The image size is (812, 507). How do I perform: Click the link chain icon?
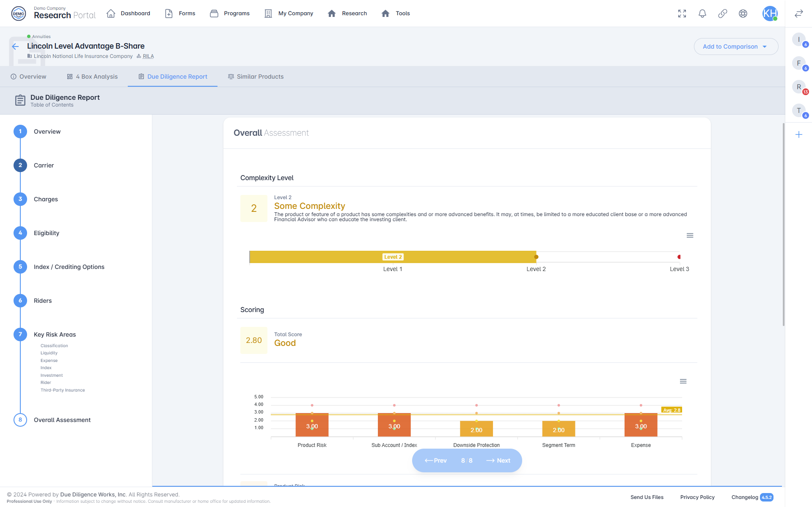tap(723, 14)
